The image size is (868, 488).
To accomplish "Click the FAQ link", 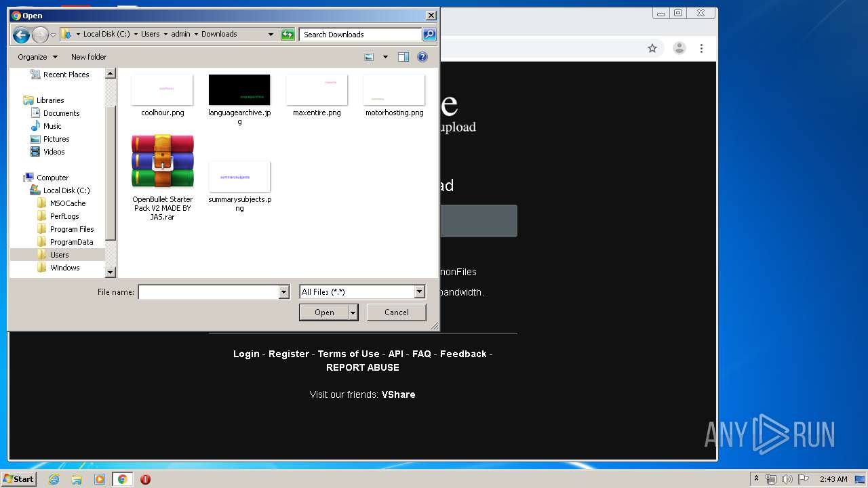I will coord(422,354).
